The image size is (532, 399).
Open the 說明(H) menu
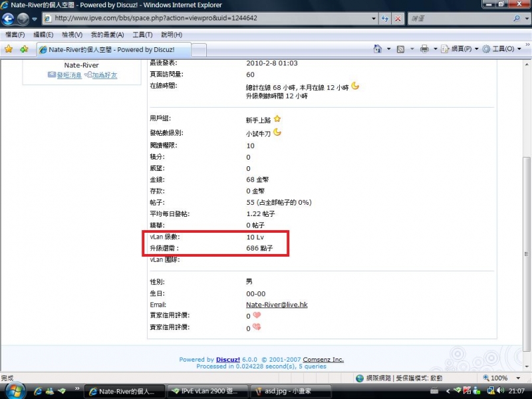pos(172,35)
